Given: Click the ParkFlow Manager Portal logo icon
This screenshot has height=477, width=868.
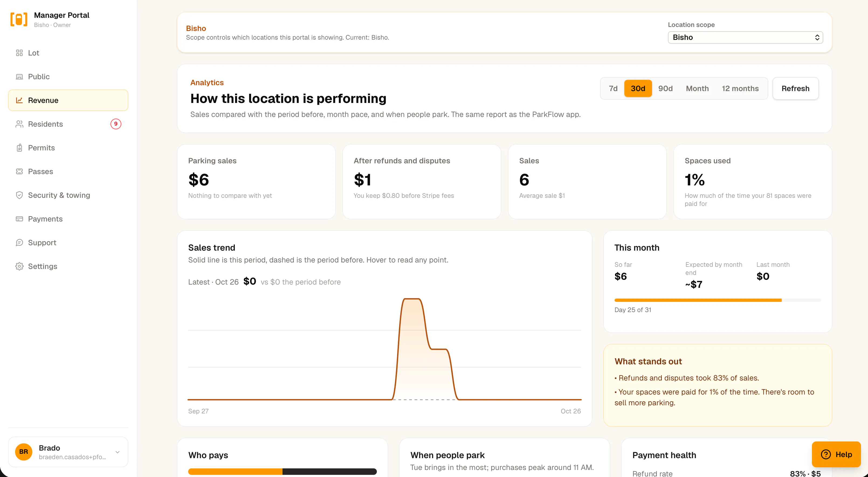Looking at the screenshot, I should 19,19.
